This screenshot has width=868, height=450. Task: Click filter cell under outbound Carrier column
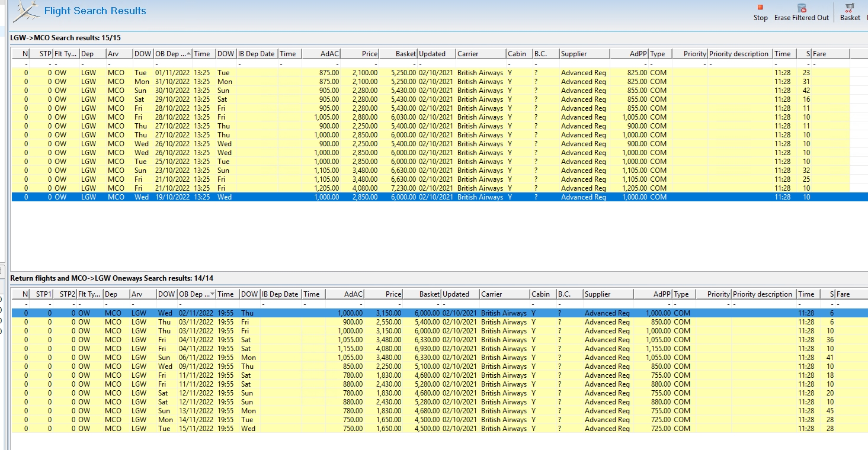coord(480,63)
